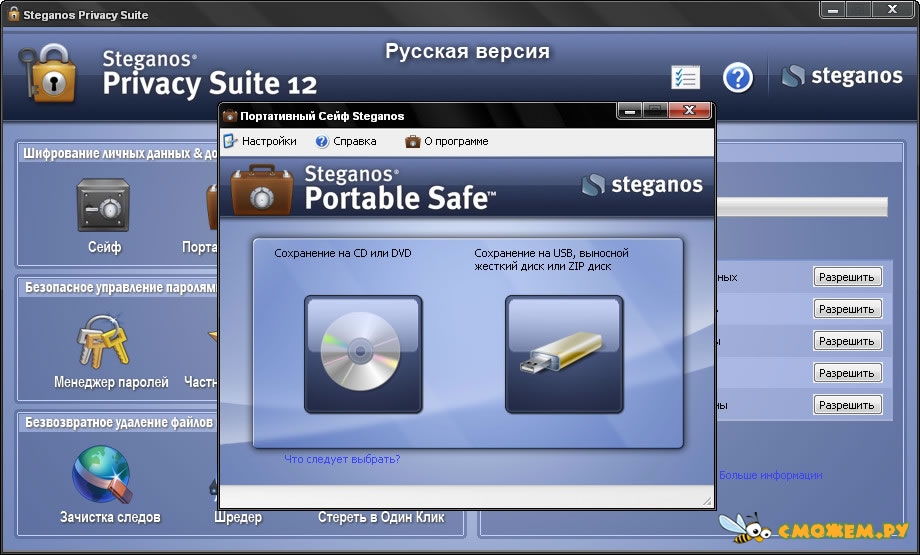Image resolution: width=920 pixels, height=555 pixels.
Task: Open the Больше информации link
Action: pyautogui.click(x=770, y=475)
